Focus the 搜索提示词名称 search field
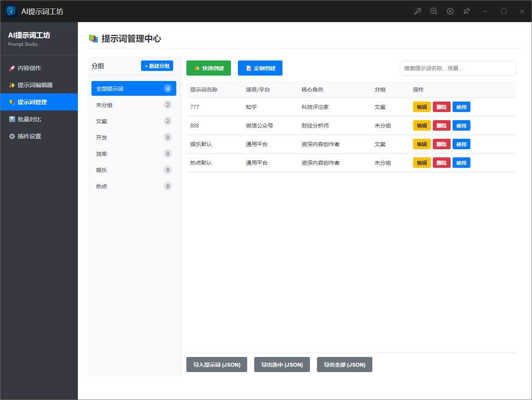This screenshot has width=532, height=400. pos(458,68)
